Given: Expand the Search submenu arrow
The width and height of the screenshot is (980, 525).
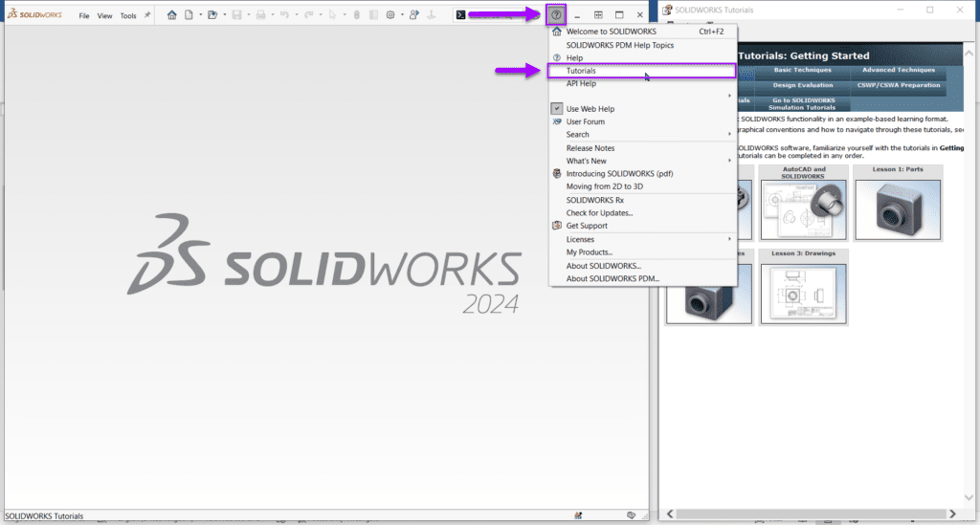Looking at the screenshot, I should click(729, 134).
